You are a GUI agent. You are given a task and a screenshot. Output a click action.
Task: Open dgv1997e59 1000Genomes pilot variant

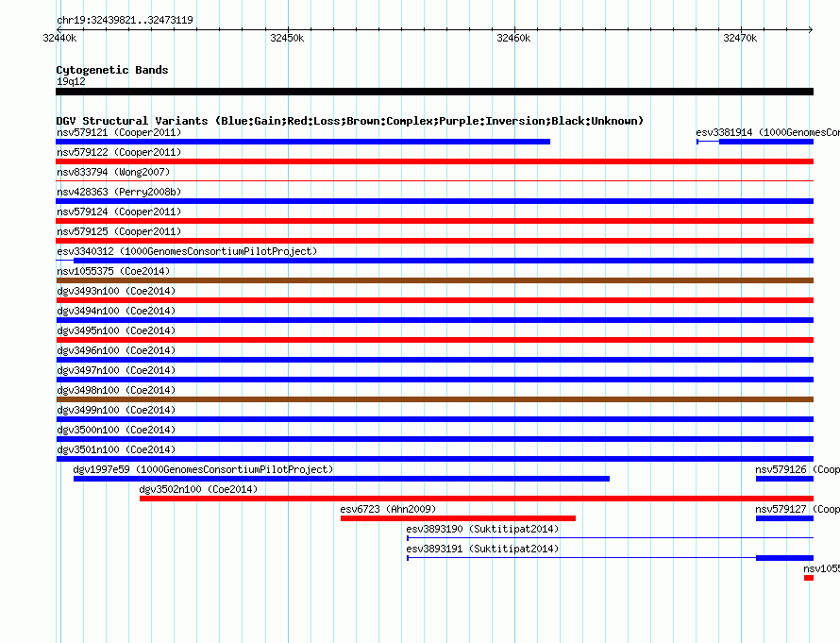pos(203,469)
